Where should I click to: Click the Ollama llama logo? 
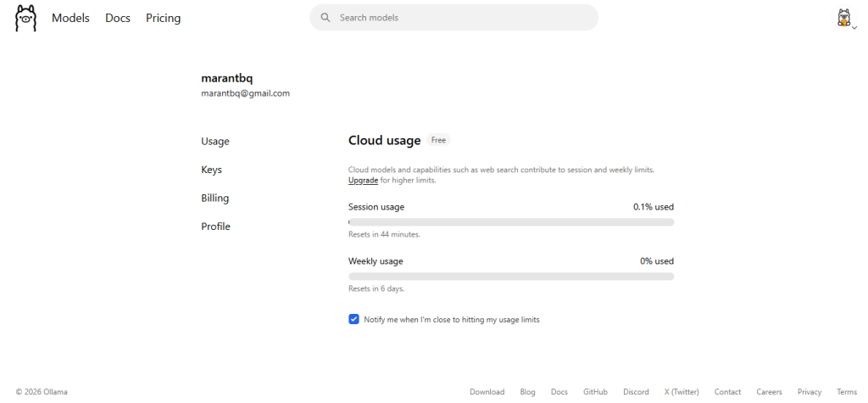tap(25, 19)
